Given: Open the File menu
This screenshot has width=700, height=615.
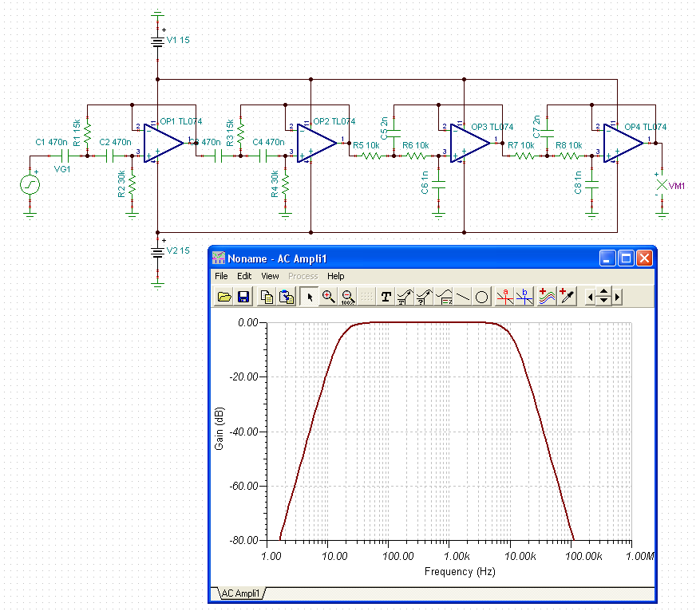Looking at the screenshot, I should tap(221, 276).
